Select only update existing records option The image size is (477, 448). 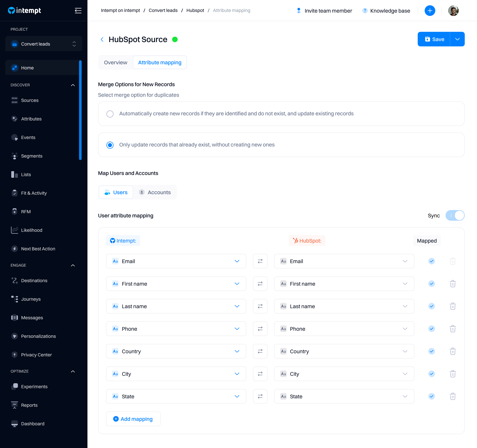(110, 145)
